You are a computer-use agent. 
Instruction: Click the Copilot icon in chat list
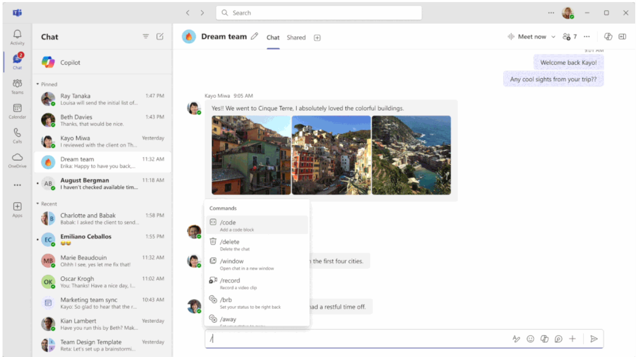pyautogui.click(x=48, y=62)
